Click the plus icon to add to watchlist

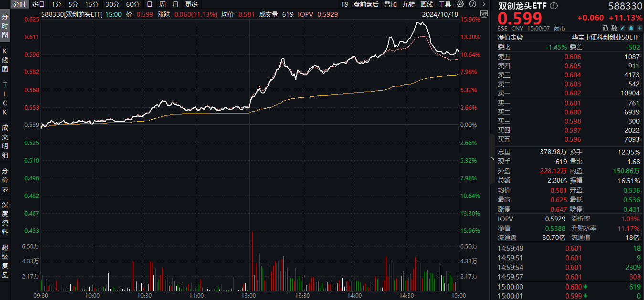point(639,28)
